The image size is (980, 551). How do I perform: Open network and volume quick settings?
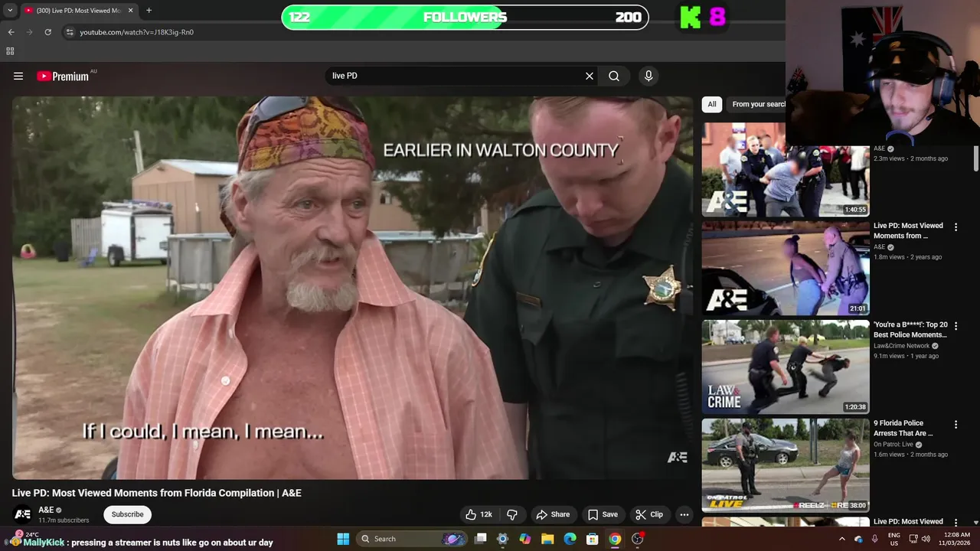click(x=920, y=539)
